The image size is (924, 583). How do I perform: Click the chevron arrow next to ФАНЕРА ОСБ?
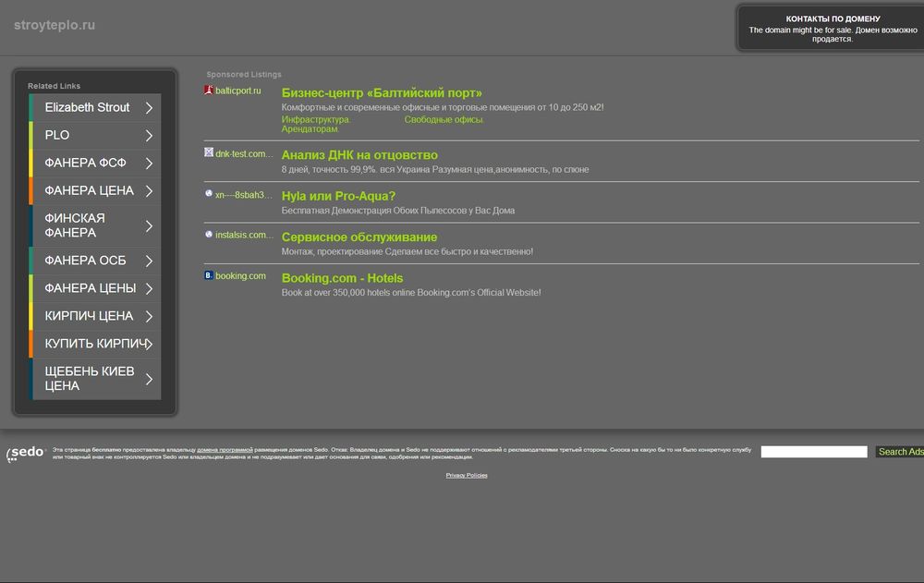[149, 261]
